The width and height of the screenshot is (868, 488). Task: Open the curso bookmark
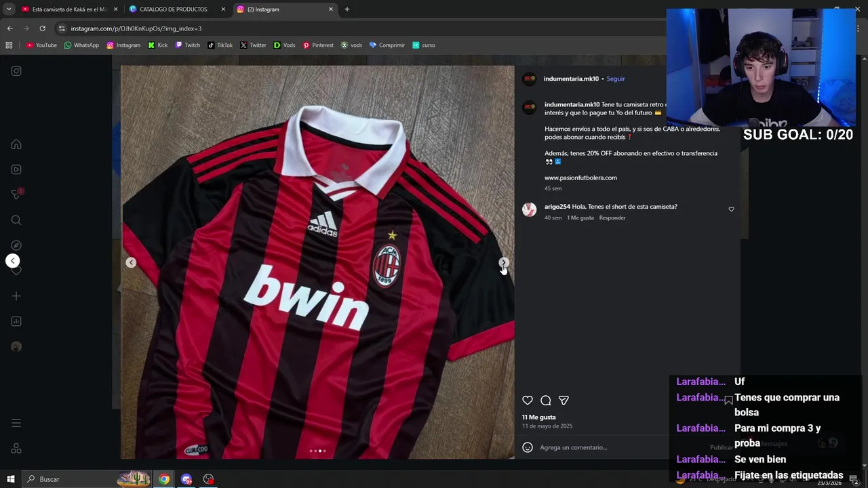[424, 45]
